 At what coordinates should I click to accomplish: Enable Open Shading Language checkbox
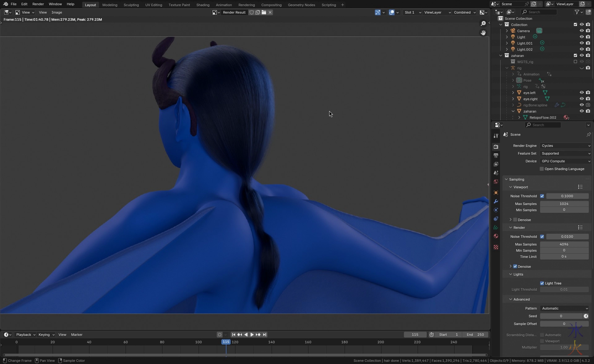[542, 169]
